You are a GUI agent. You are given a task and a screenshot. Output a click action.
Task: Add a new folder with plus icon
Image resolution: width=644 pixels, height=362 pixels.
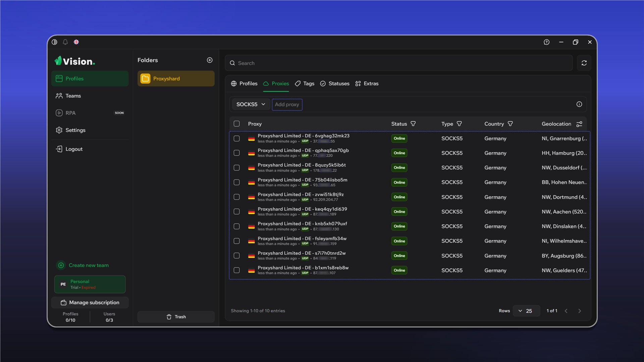[x=210, y=60]
